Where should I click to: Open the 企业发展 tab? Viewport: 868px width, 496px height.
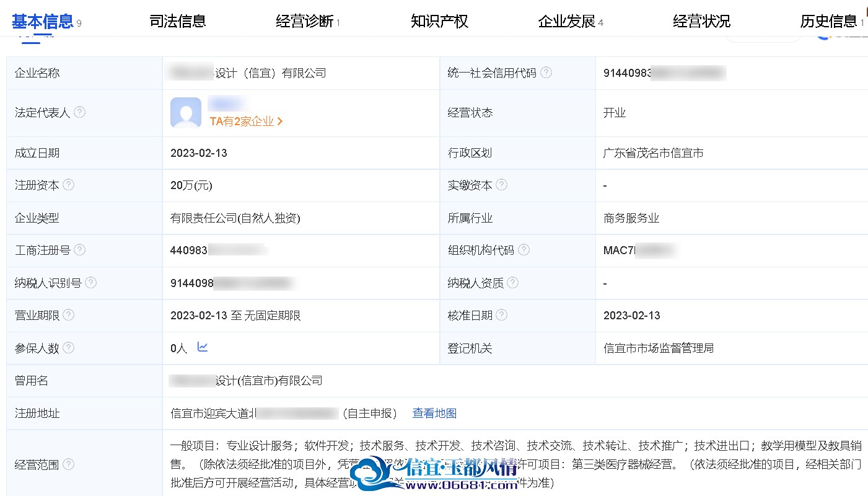click(567, 22)
